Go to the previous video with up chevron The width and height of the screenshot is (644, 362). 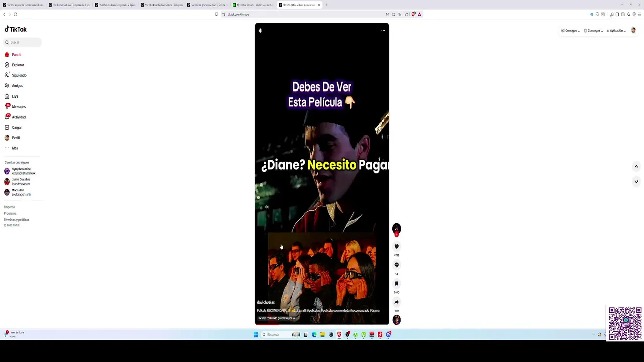pyautogui.click(x=636, y=166)
